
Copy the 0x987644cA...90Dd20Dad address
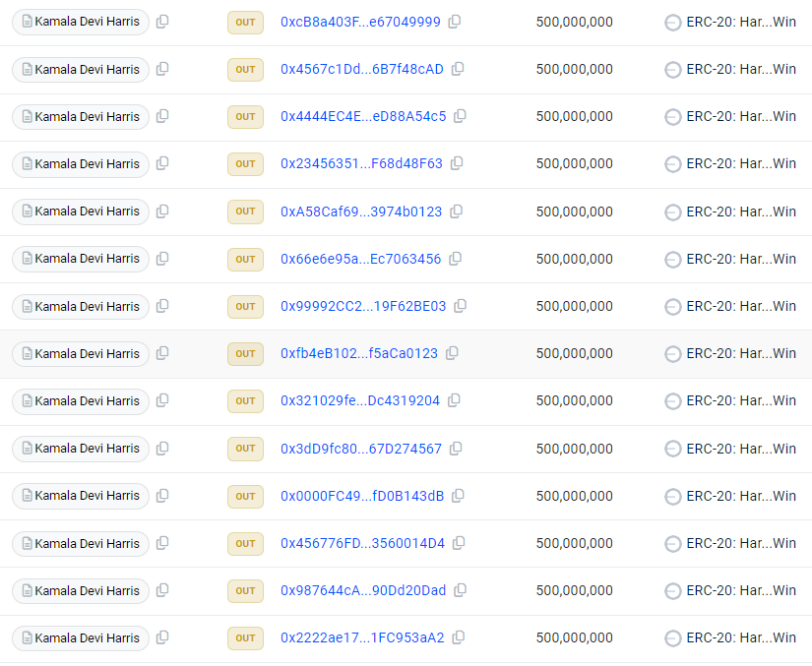tap(460, 590)
